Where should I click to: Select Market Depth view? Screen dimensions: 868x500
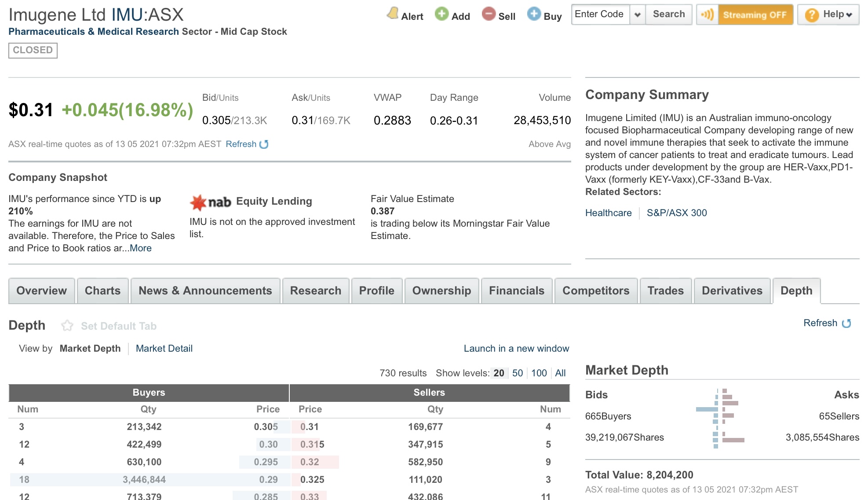pos(90,349)
